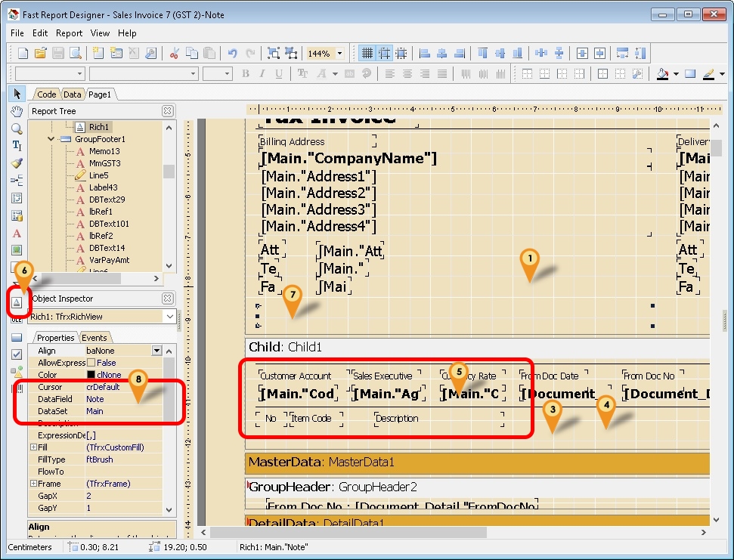Toggle bold formatting
The image size is (734, 560).
[x=245, y=73]
